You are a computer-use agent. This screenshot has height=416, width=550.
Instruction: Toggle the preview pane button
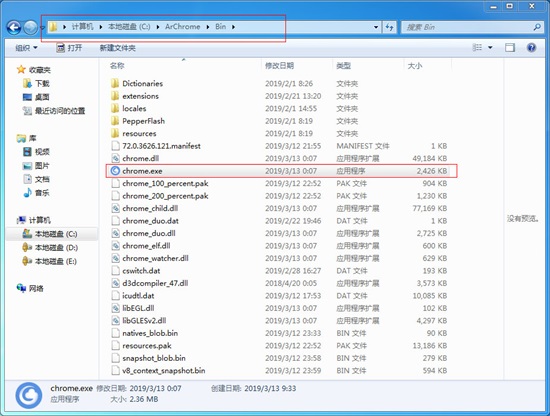click(510, 47)
